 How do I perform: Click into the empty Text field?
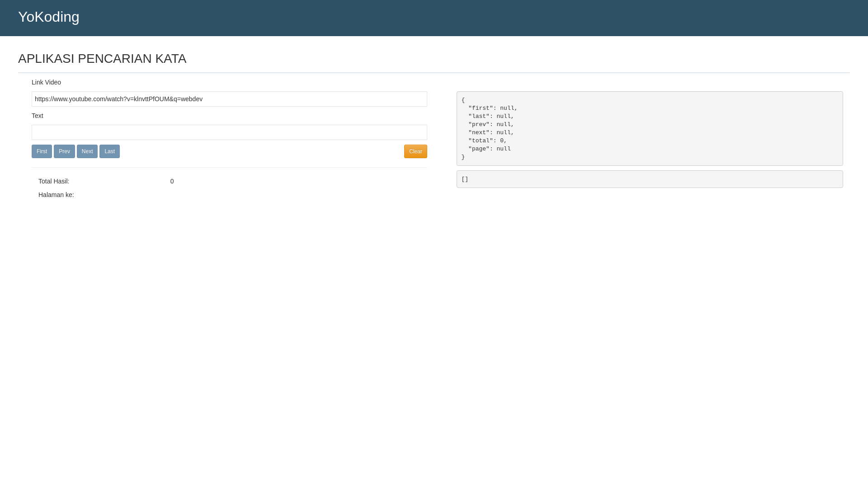(x=229, y=132)
